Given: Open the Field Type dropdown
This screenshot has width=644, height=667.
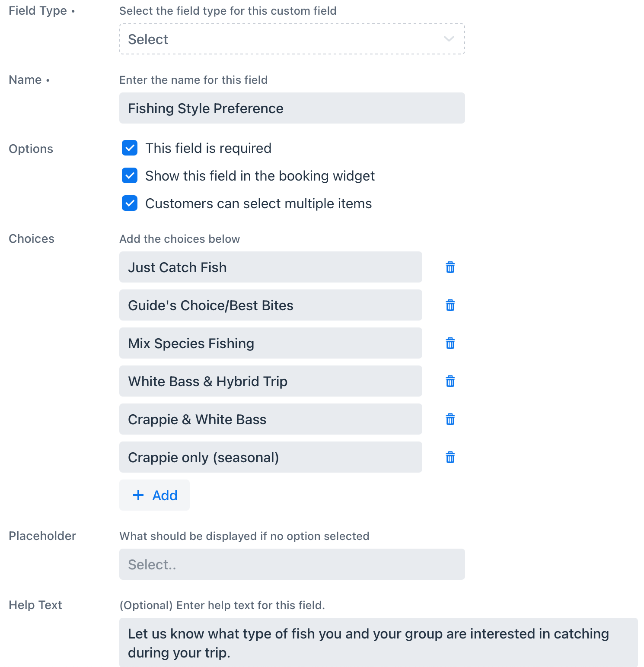Looking at the screenshot, I should [x=292, y=39].
